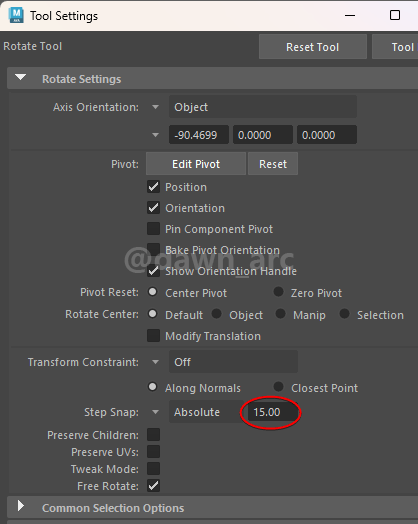Image resolution: width=418 pixels, height=524 pixels.
Task: Select the Closest Point radio button
Action: coord(278,387)
